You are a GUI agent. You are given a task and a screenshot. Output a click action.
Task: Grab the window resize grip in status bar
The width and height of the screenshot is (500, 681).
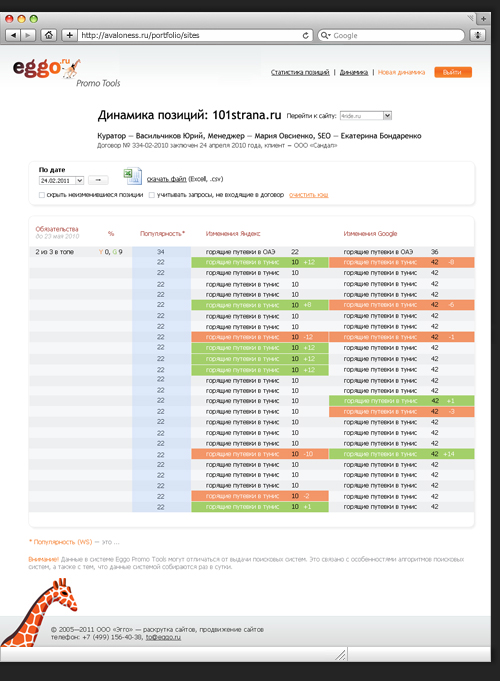click(341, 655)
